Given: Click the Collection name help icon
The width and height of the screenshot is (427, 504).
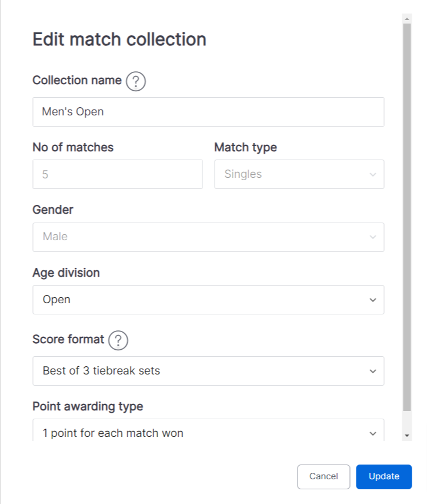Looking at the screenshot, I should (x=135, y=81).
